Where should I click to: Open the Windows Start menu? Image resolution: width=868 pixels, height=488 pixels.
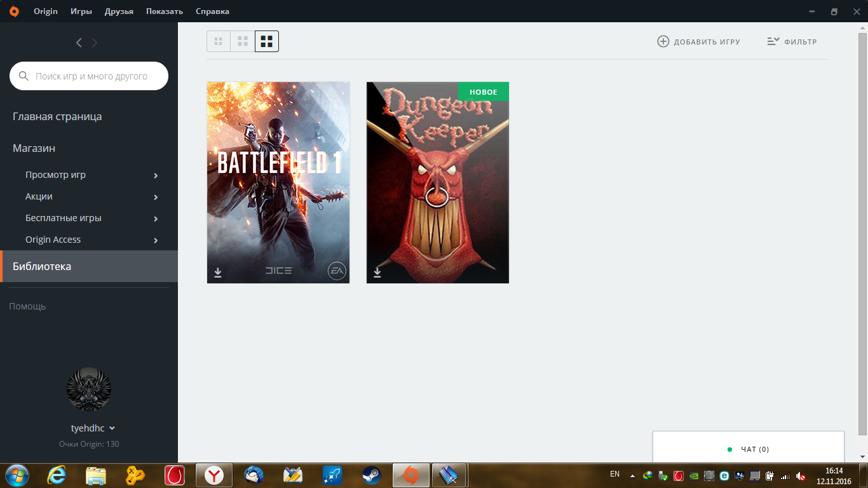(x=17, y=475)
